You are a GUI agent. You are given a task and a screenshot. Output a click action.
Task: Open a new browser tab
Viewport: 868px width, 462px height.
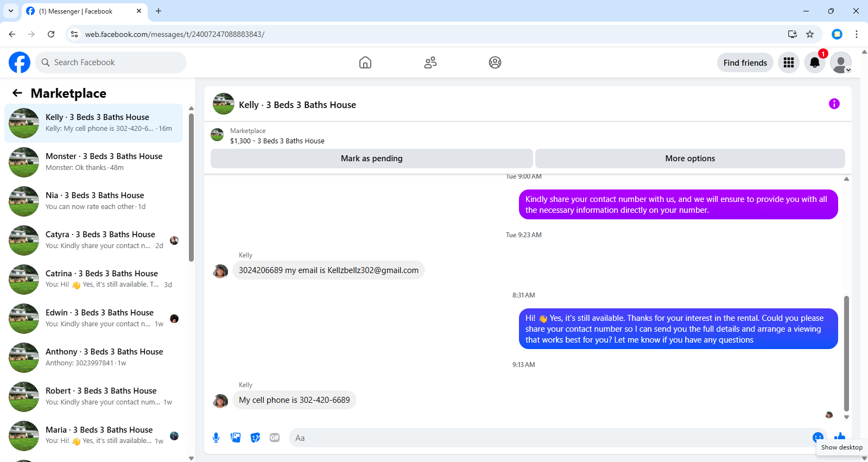pyautogui.click(x=159, y=11)
